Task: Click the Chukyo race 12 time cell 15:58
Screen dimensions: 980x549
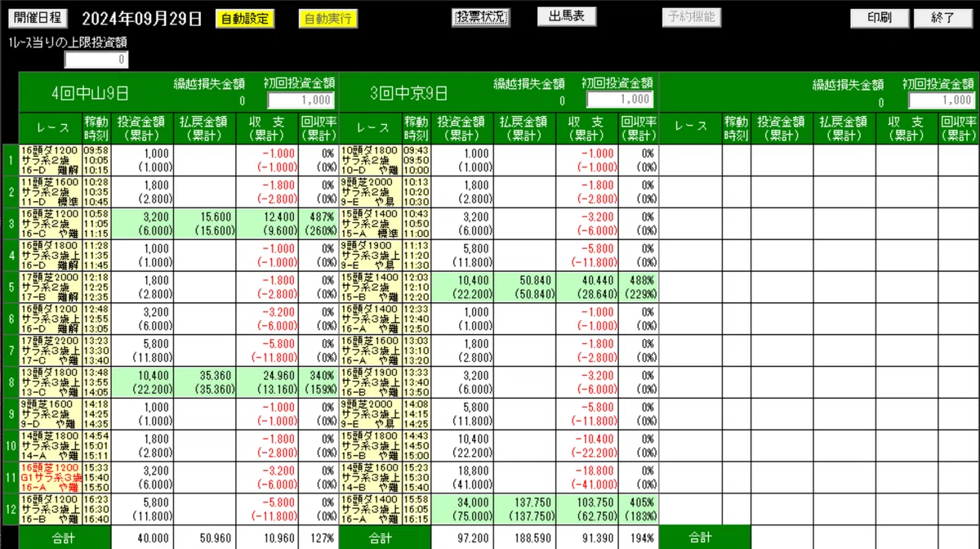Action: [416, 499]
